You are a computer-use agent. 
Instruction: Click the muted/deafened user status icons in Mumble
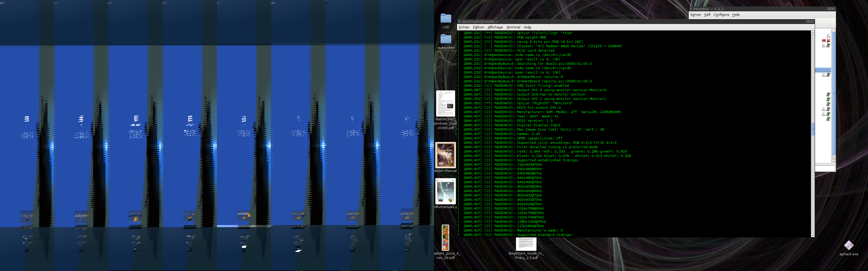pyautogui.click(x=826, y=41)
